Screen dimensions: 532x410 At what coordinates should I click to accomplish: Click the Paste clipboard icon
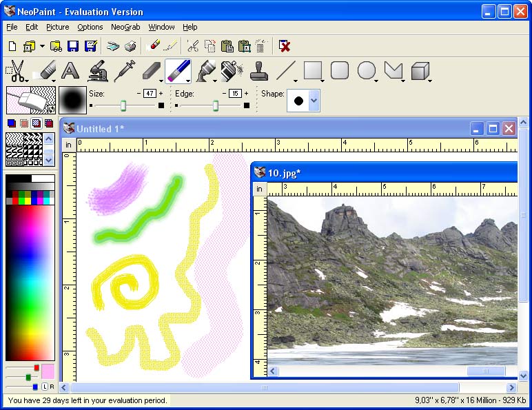click(227, 45)
